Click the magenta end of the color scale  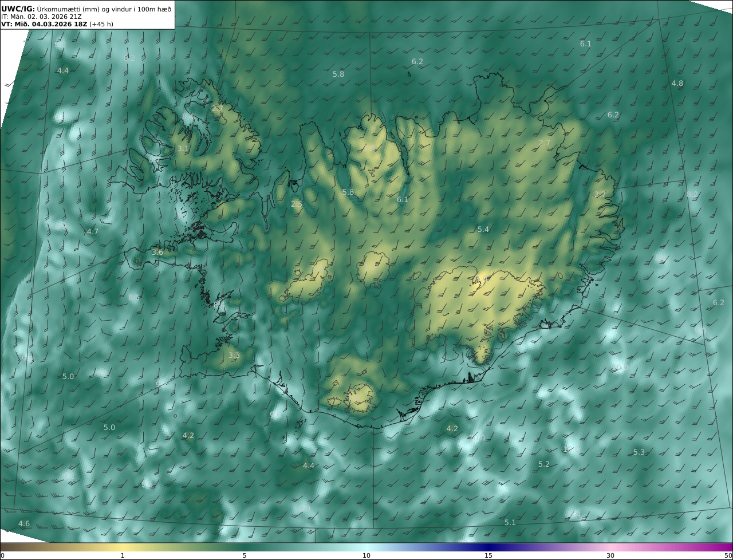coord(724,547)
